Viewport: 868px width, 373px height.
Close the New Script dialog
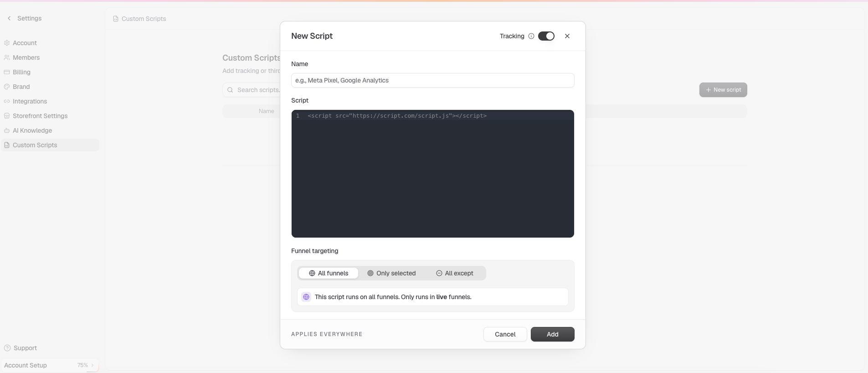tap(567, 36)
